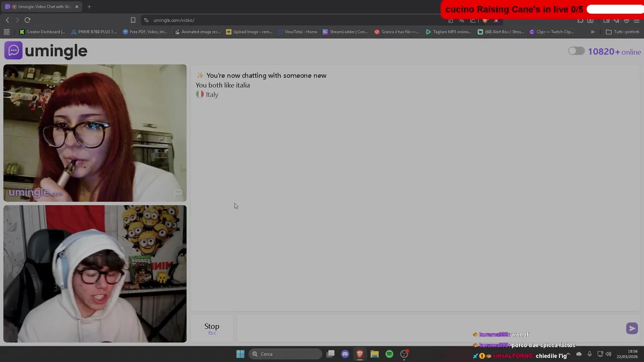Viewport: 644px width, 362px height.
Task: Click the cloud OneDrive tray icon
Action: 579,354
